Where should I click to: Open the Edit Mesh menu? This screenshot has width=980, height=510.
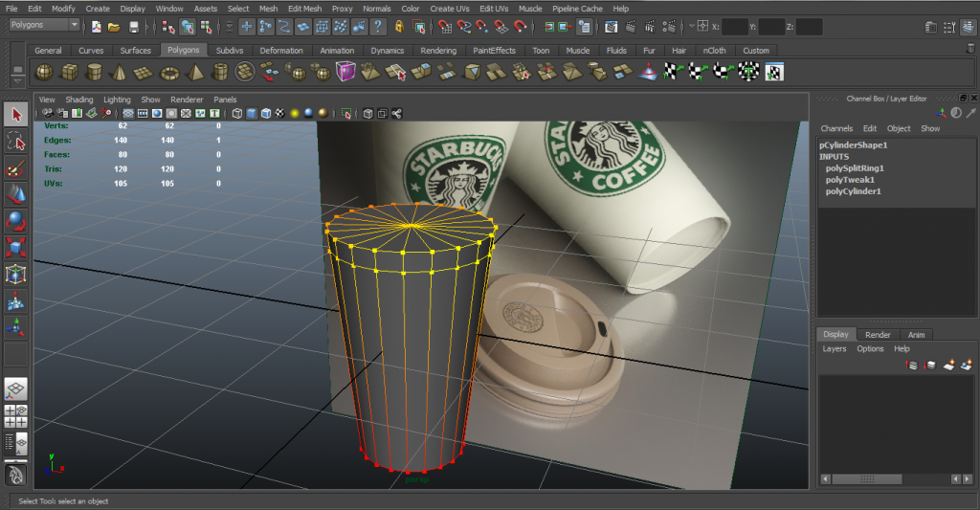305,9
